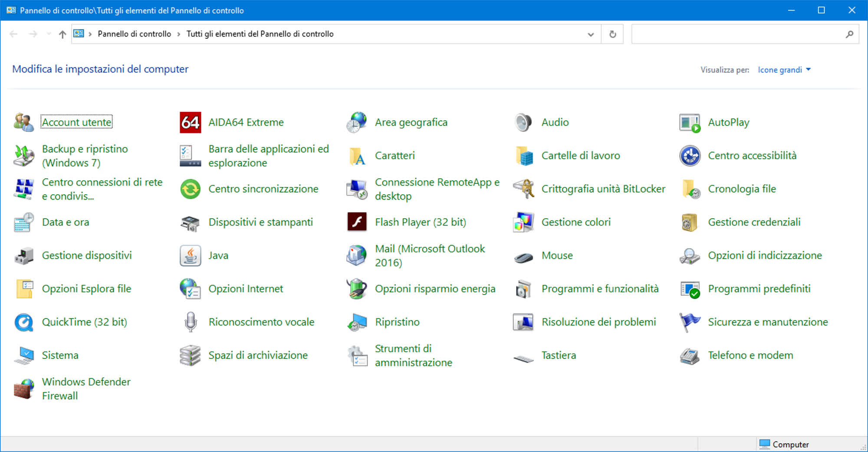Click the Centro accessibilità icon
This screenshot has width=868, height=452.
[x=690, y=156]
